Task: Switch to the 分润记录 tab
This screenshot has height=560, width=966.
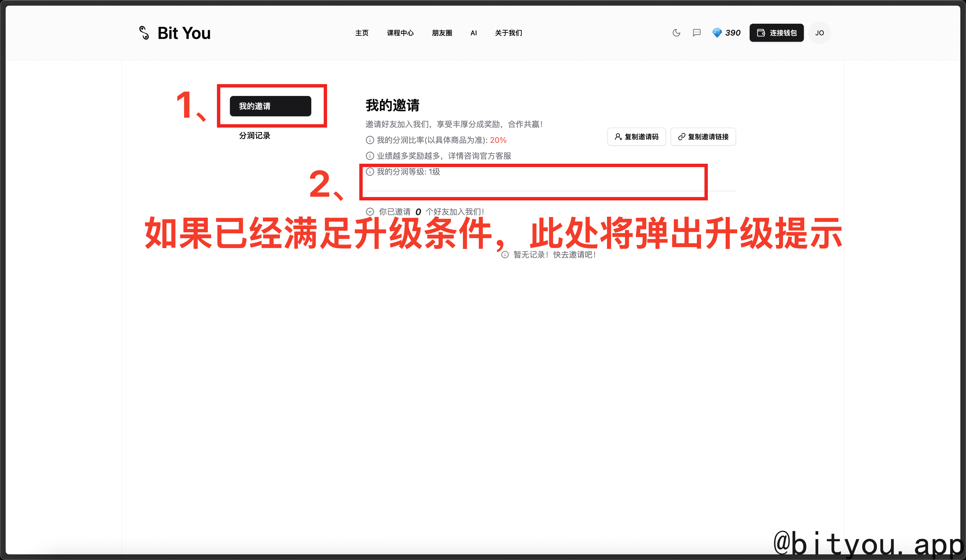Action: (254, 135)
